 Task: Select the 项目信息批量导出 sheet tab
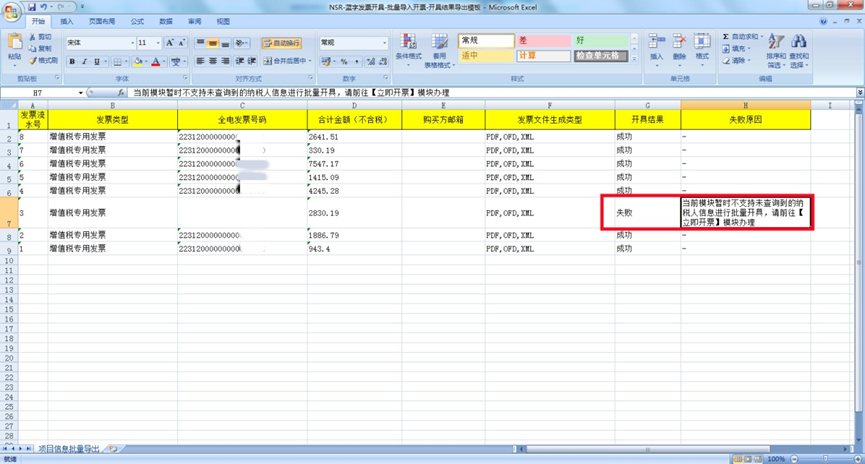(x=68, y=449)
